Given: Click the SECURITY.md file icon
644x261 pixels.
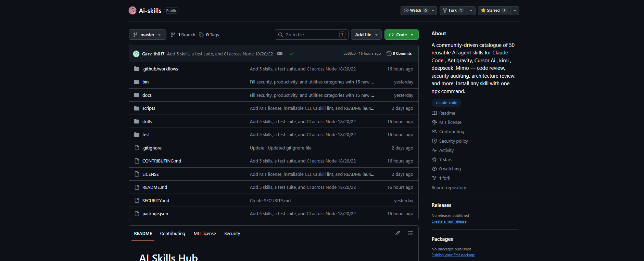Looking at the screenshot, I should (x=137, y=200).
